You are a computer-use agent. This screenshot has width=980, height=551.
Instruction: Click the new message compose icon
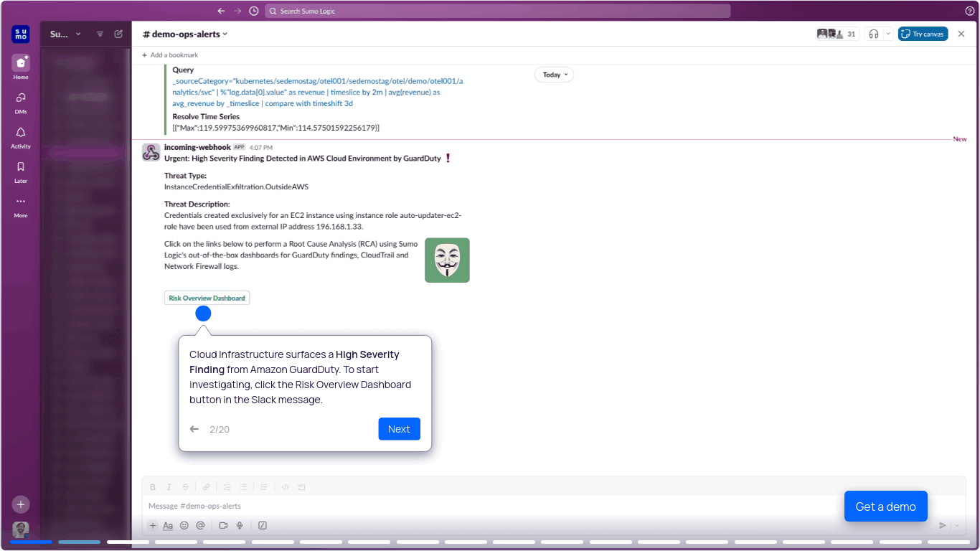[118, 34]
